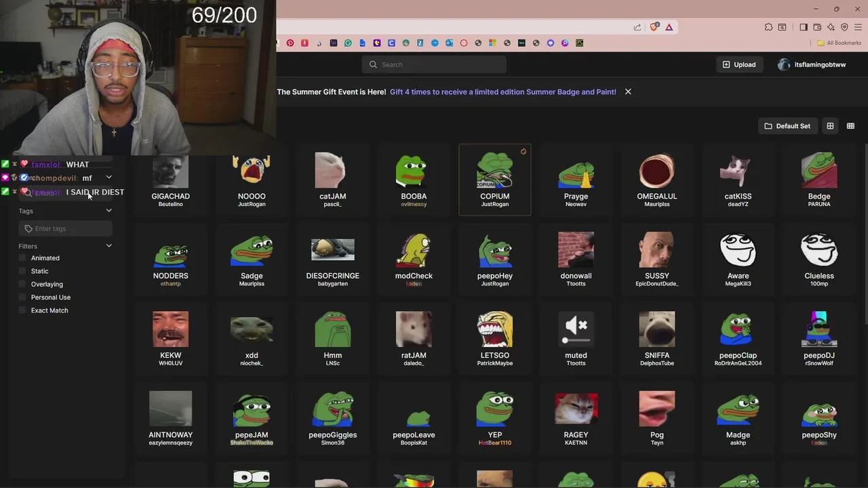This screenshot has height=488, width=868.
Task: Open the Madge emote
Action: coord(738,418)
